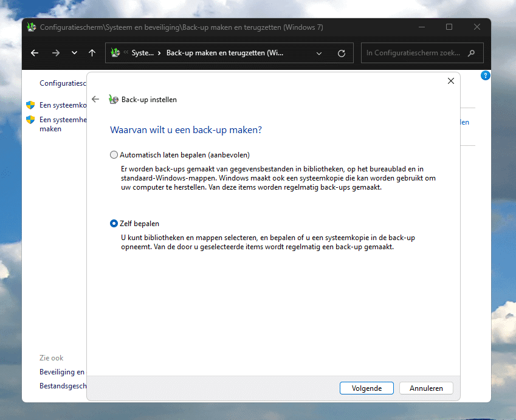Select the Zelf bepalen radio option
Screen dimensions: 516x420
click(114, 224)
